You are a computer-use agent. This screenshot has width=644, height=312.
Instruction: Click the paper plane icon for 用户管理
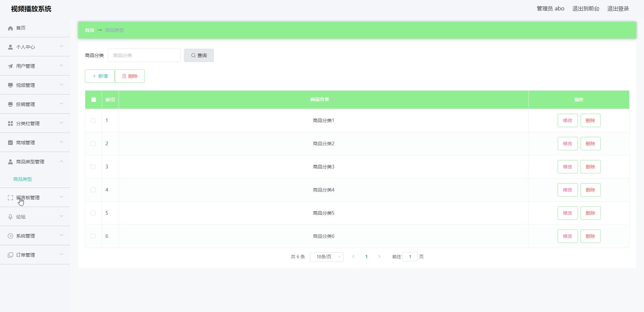[10, 66]
